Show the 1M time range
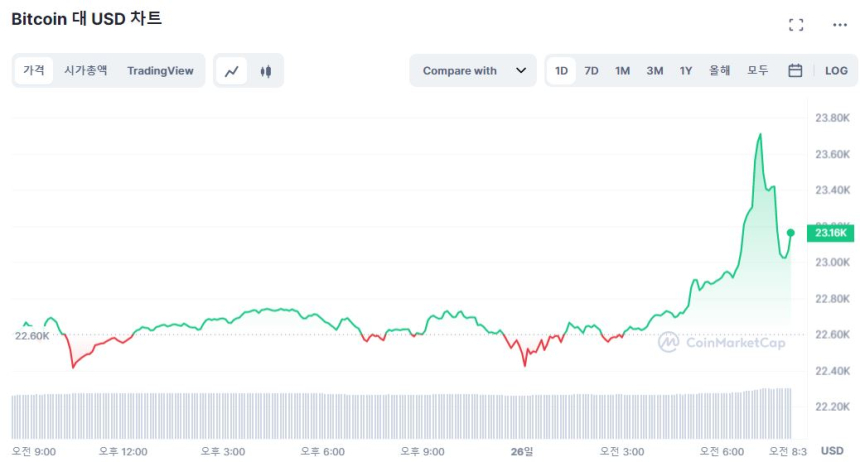 point(622,71)
